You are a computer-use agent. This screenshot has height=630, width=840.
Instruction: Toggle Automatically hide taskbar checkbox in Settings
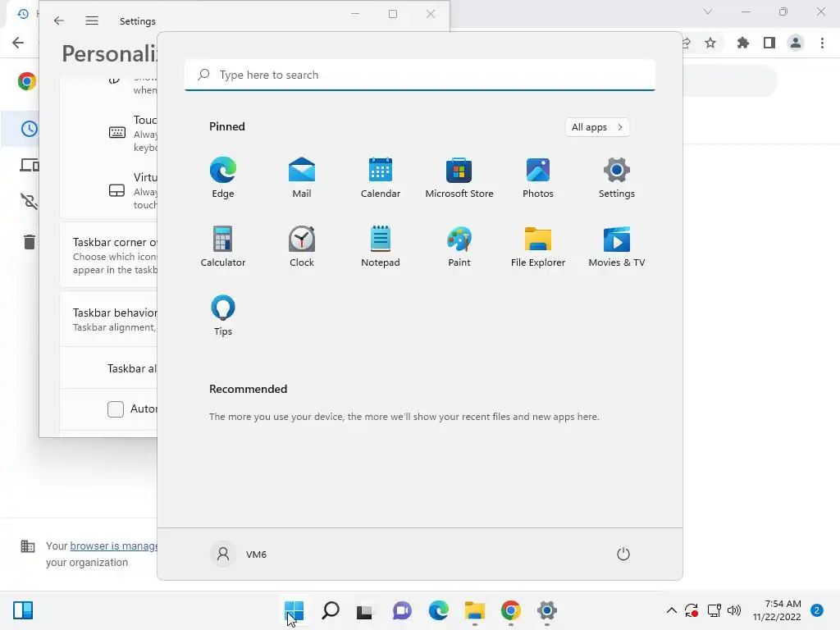115,409
